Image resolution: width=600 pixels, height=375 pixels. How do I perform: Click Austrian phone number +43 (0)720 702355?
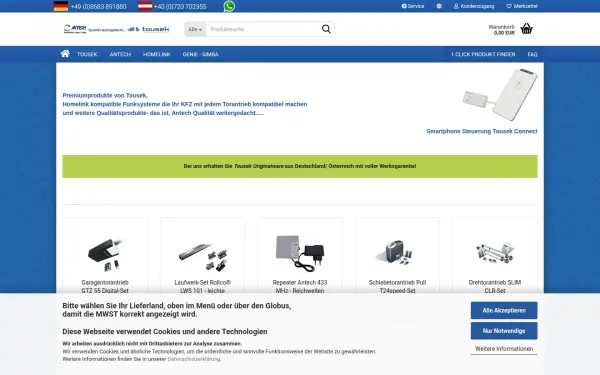coord(180,7)
